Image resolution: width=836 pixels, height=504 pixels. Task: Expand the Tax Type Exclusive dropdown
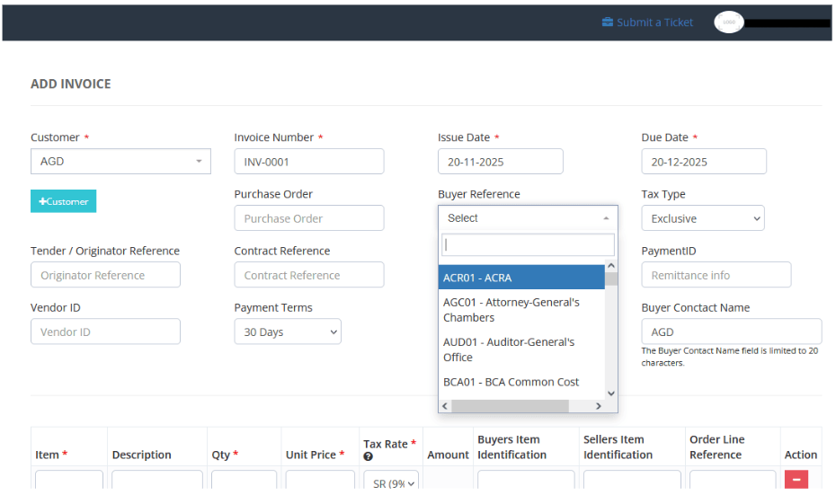point(702,218)
